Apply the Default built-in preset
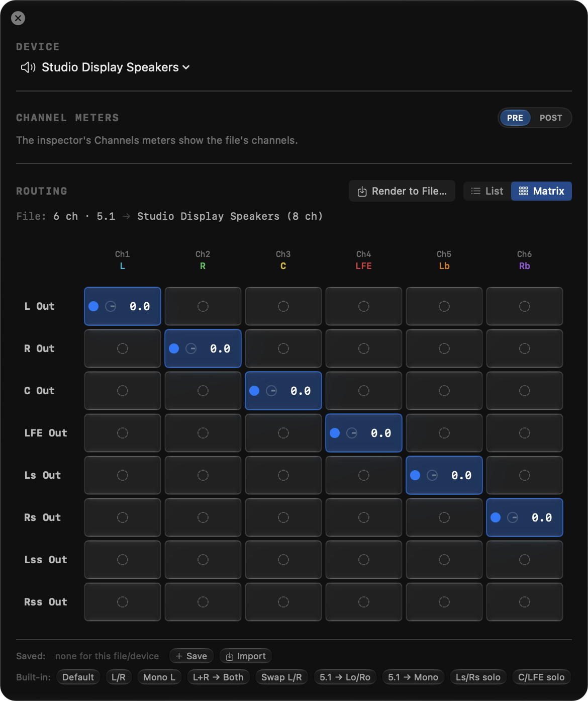 78,677
